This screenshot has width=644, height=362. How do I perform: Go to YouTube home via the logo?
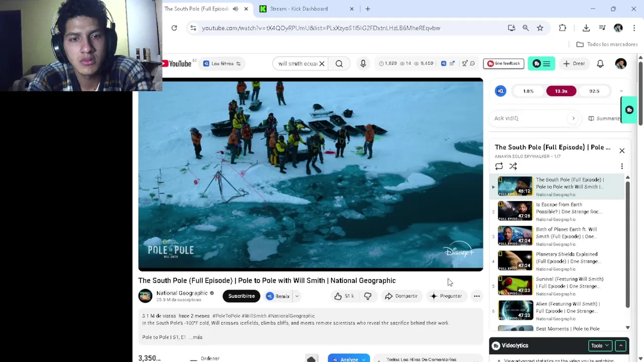tap(177, 63)
